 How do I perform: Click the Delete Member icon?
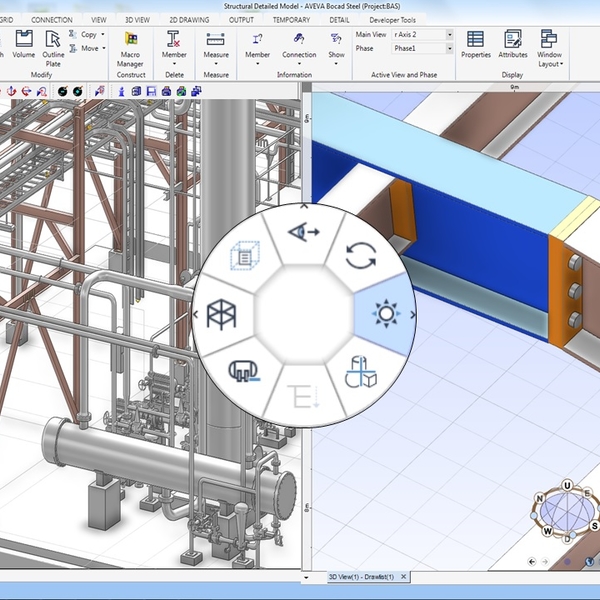pyautogui.click(x=174, y=39)
